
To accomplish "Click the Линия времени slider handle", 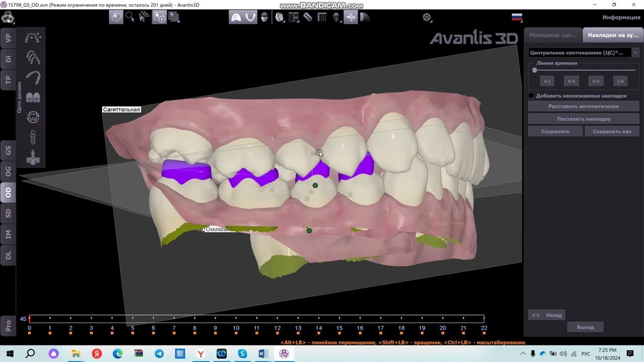I will (x=535, y=70).
